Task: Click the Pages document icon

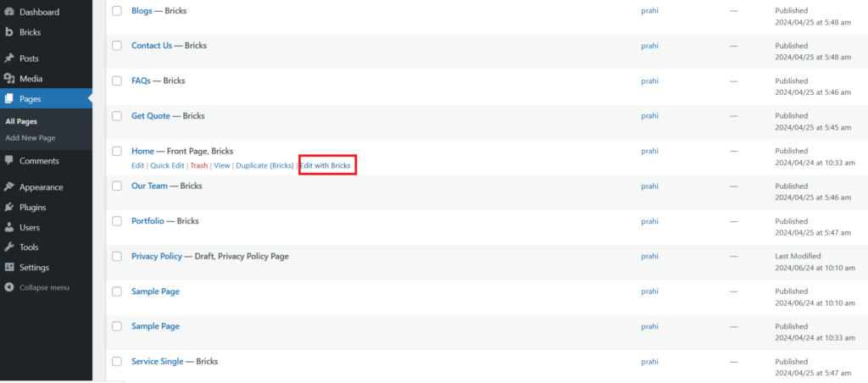Action: coord(8,99)
